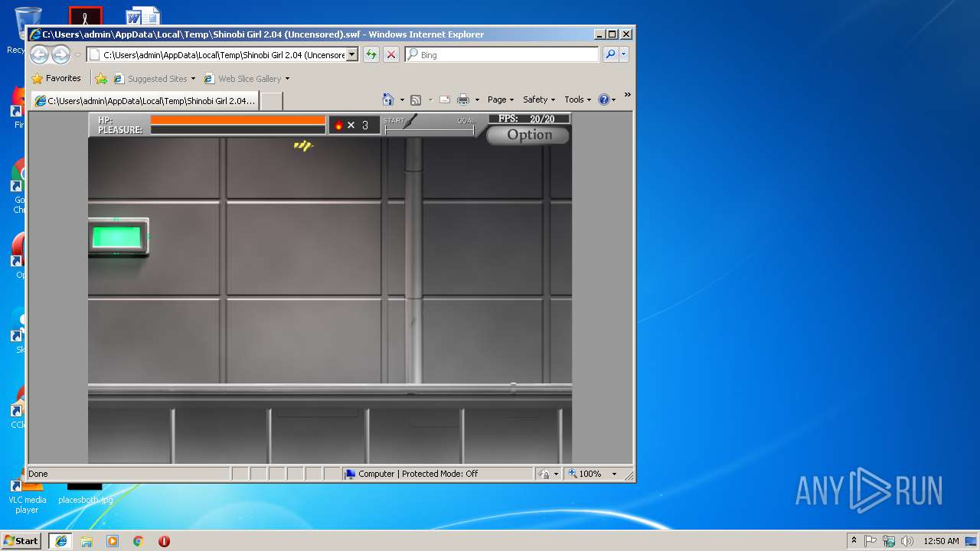Open Suggested Sites link
Screen dimensions: 980x551
point(155,78)
